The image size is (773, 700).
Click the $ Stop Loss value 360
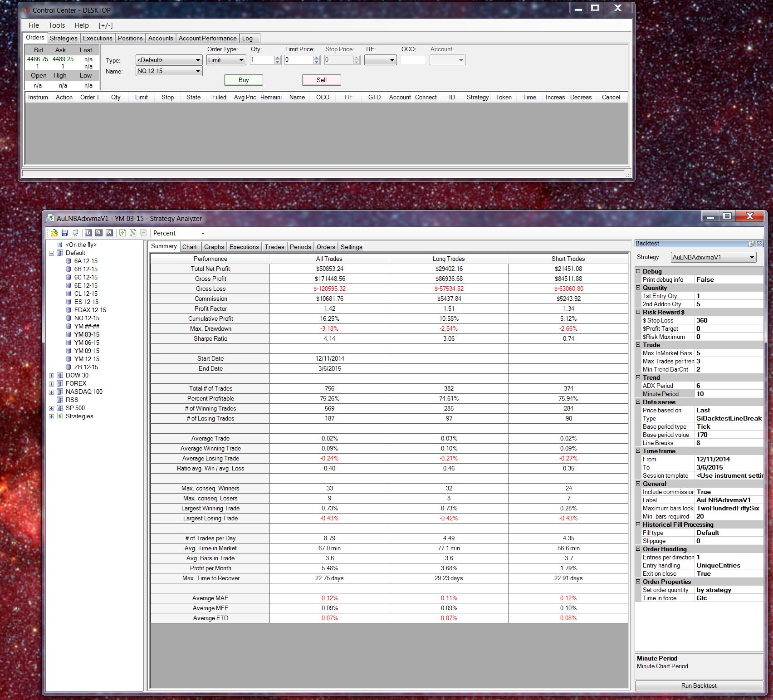(x=729, y=320)
